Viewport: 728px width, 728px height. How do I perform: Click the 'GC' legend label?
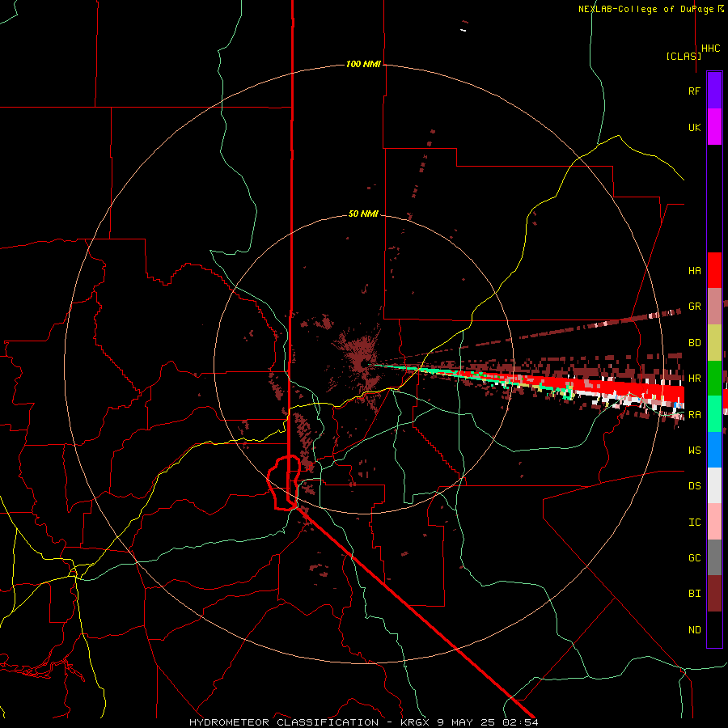(694, 557)
